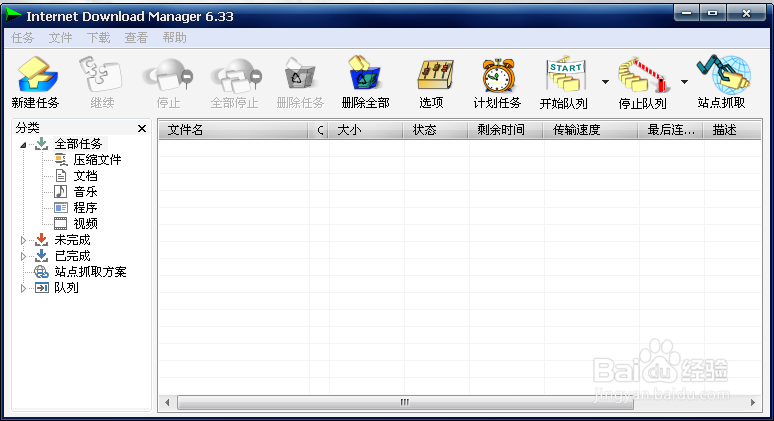
Task: Select 队列 tree item
Action: pyautogui.click(x=66, y=288)
